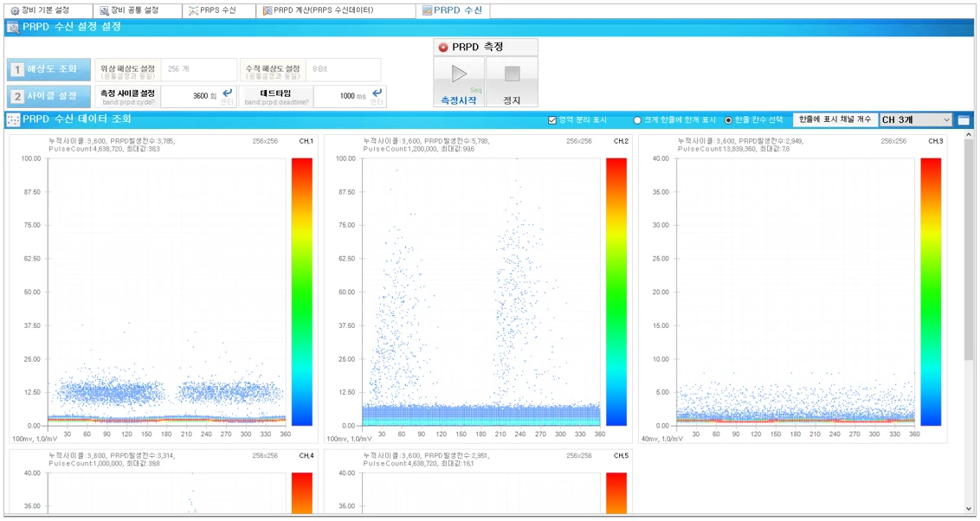Click the vertical scrollbar thumb
Screen dimensions: 980x521
(969, 250)
